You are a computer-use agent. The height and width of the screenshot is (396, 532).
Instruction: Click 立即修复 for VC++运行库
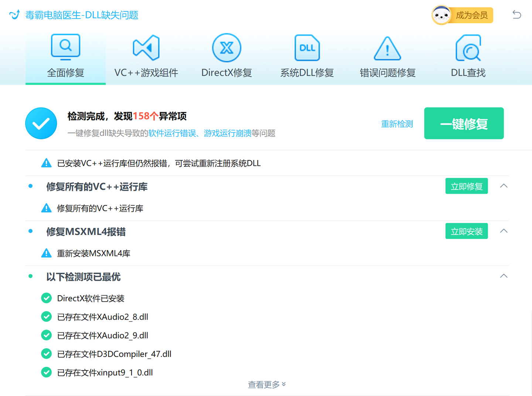pyautogui.click(x=467, y=186)
